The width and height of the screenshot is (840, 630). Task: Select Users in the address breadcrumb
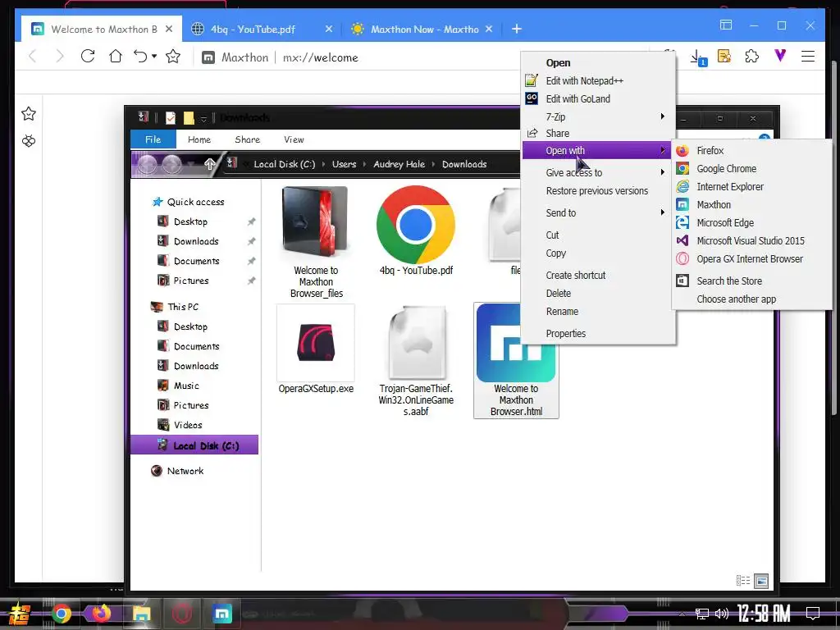(344, 164)
